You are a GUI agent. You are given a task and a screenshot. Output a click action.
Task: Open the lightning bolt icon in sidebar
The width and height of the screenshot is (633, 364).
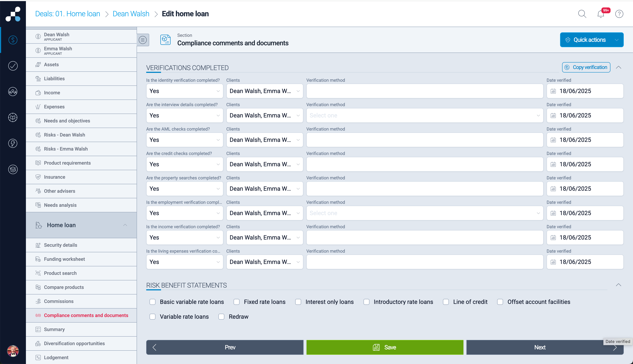[x=13, y=144]
